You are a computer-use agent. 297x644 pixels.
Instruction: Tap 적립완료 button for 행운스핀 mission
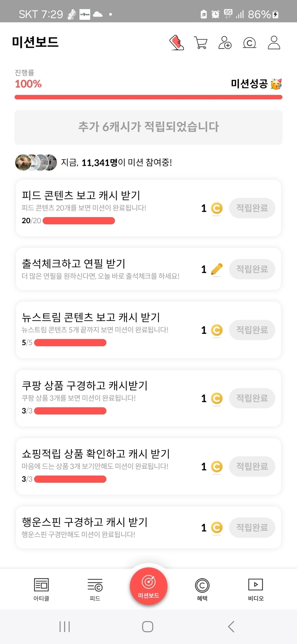[x=252, y=527]
